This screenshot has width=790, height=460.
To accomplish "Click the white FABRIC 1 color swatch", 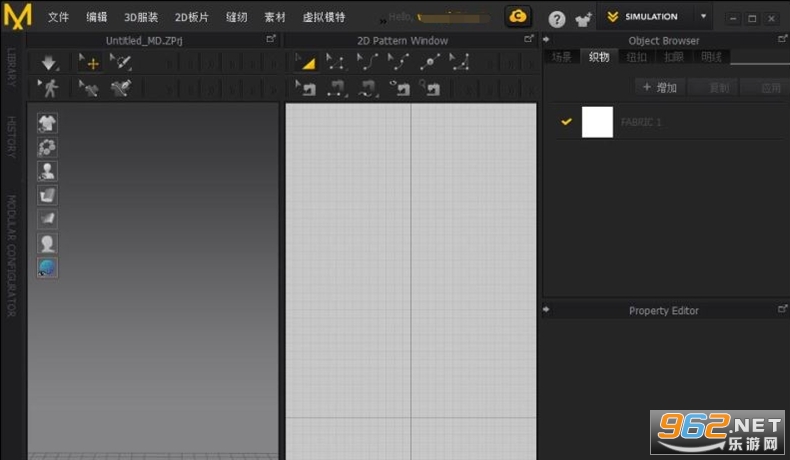I will pos(598,122).
